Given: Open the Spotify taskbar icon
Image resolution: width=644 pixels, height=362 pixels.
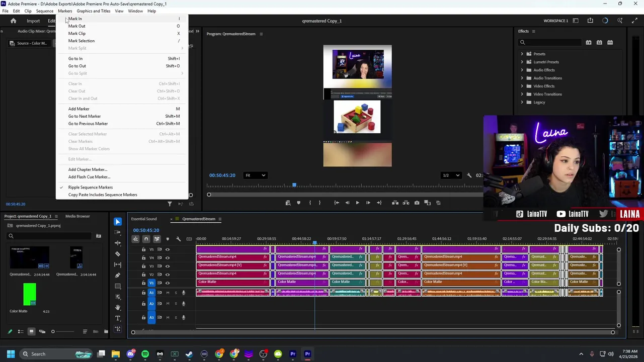Looking at the screenshot, I should pos(145,354).
